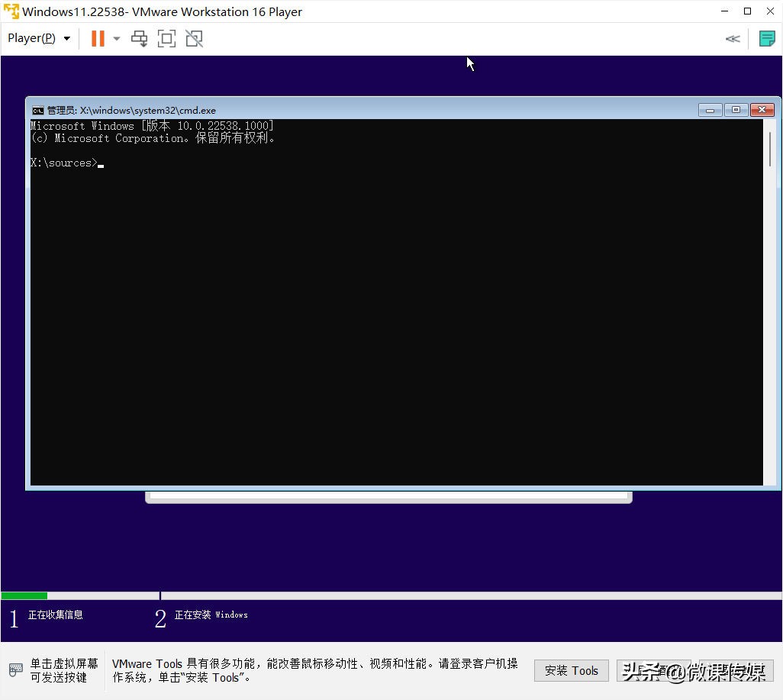Click the 单击虚拟屏幕可发送按键 hint text

[x=64, y=670]
